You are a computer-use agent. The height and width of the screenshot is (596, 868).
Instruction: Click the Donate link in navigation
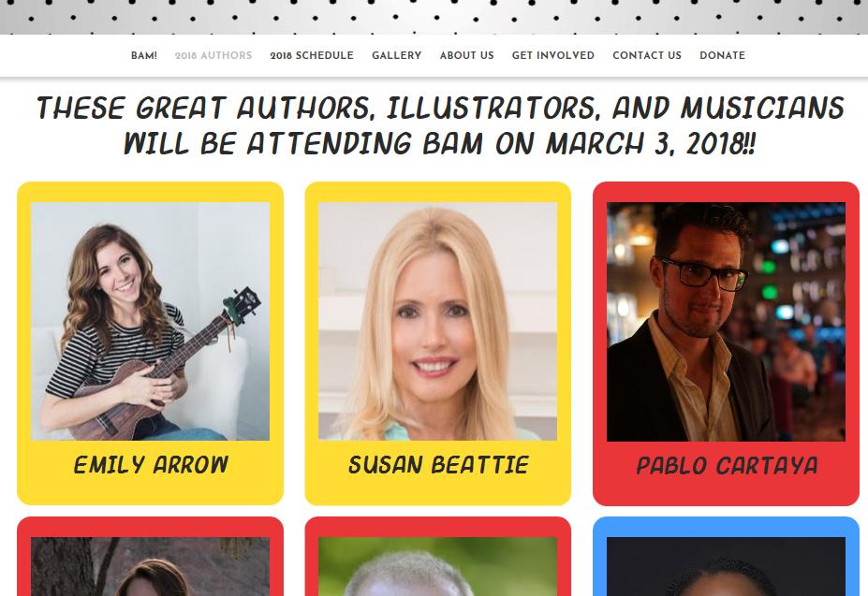[723, 56]
